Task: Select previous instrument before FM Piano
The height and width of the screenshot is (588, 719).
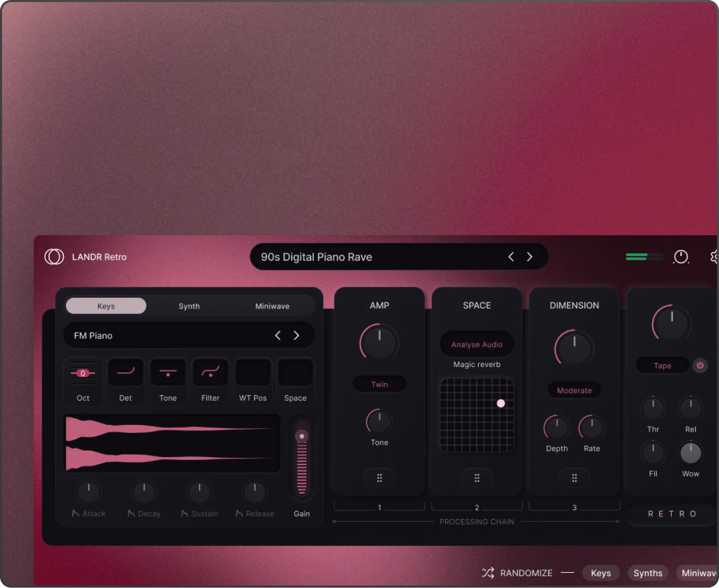Action: coord(278,335)
